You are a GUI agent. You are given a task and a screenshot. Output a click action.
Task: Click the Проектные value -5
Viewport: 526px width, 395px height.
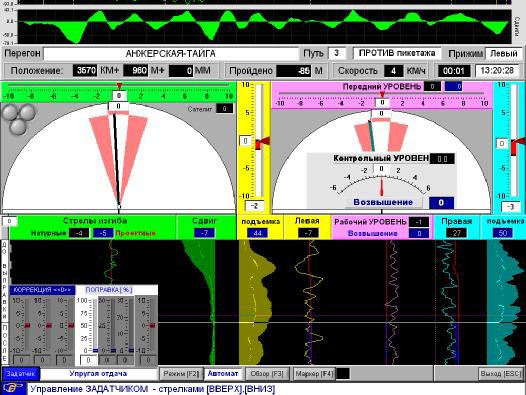pyautogui.click(x=103, y=233)
